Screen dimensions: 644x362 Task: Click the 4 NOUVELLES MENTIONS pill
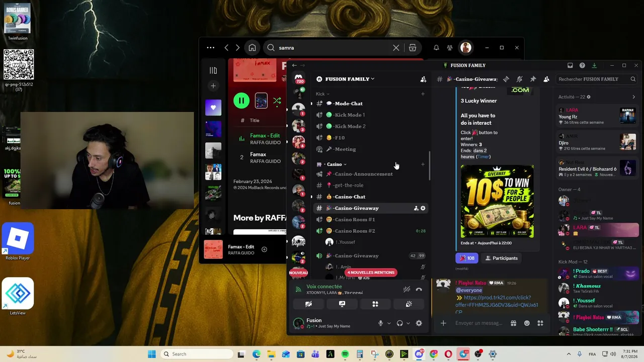click(x=371, y=273)
